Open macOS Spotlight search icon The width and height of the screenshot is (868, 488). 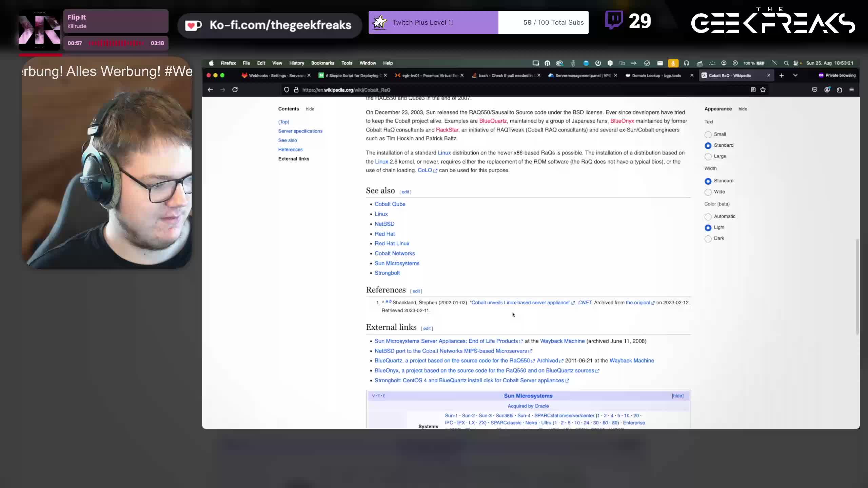coord(786,63)
